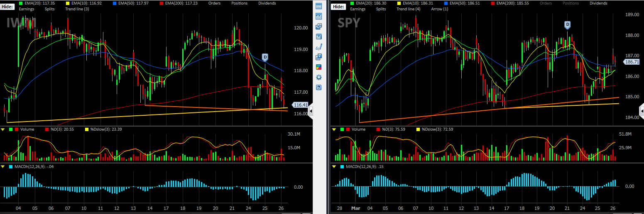Open the color palette icon
Screen dimensions: 644x214
(x=319, y=67)
